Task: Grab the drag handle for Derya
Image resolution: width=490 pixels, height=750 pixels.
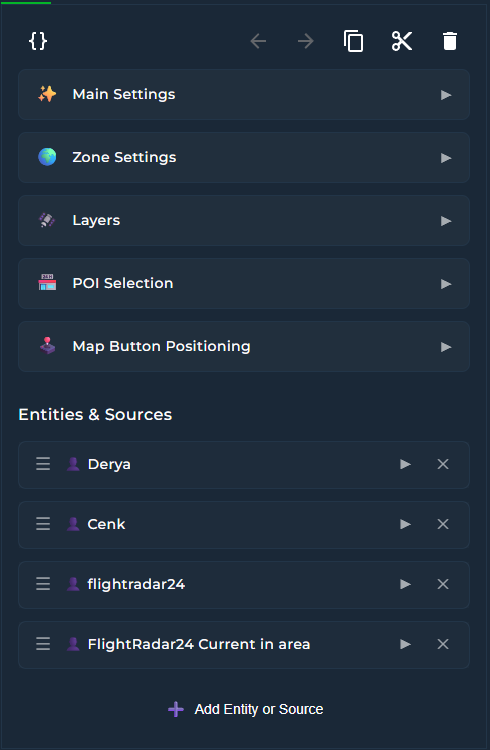Action: pyautogui.click(x=43, y=464)
